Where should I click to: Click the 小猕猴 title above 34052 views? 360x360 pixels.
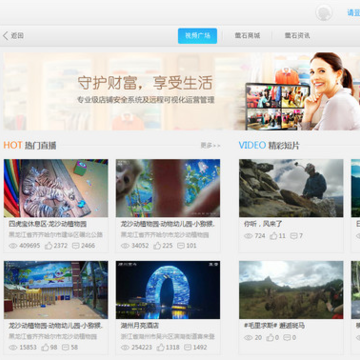[168, 224]
